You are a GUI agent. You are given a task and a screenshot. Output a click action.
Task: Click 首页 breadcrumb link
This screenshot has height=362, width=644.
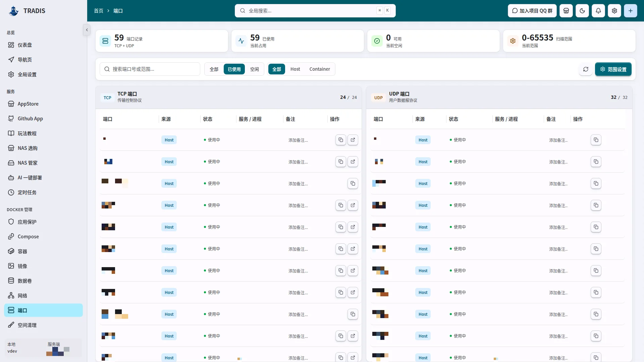(x=99, y=11)
